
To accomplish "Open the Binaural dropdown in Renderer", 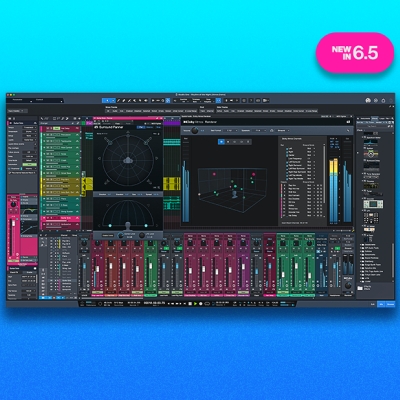I will (x=283, y=130).
